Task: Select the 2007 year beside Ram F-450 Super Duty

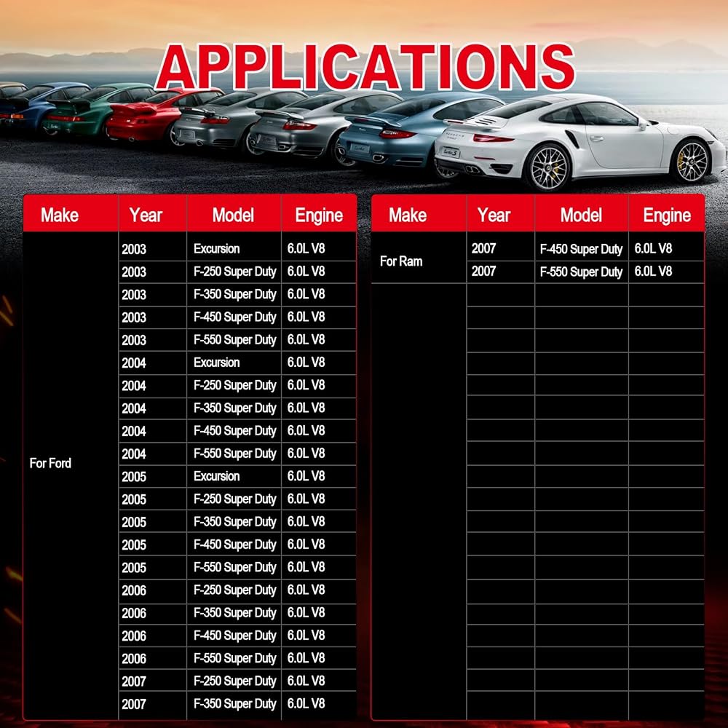Action: [x=484, y=248]
